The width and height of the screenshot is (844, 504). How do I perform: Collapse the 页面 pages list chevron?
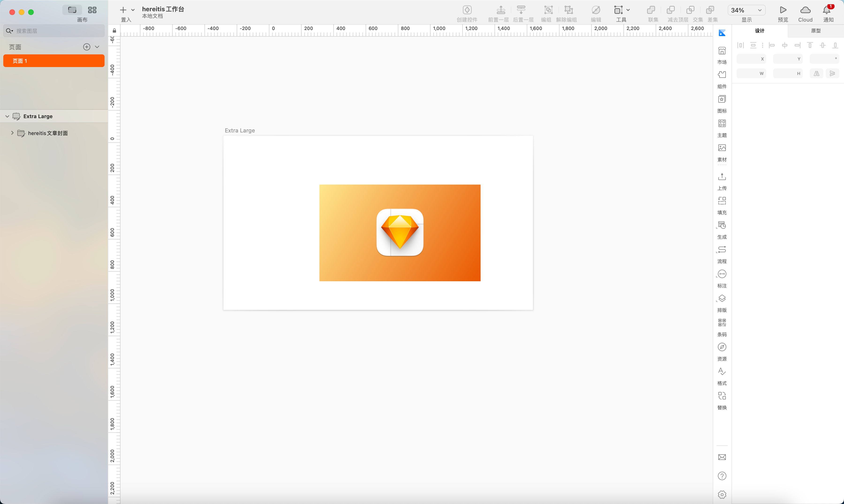(97, 47)
